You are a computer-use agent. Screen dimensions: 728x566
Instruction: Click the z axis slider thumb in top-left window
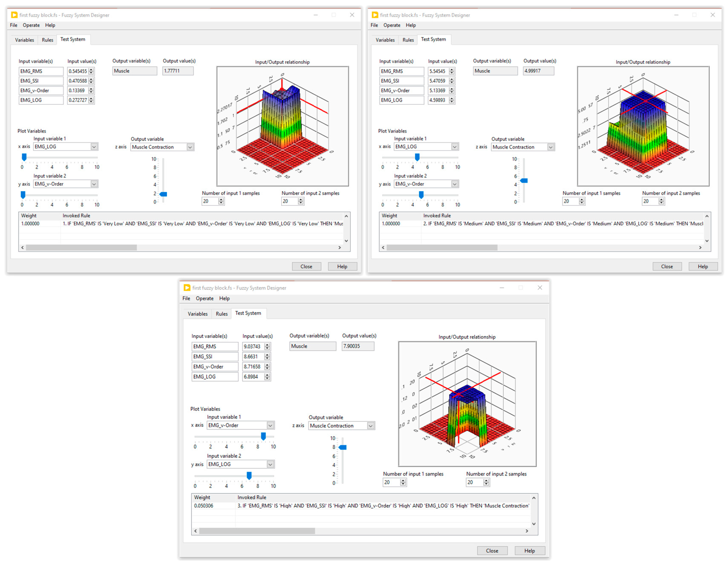[x=163, y=194]
